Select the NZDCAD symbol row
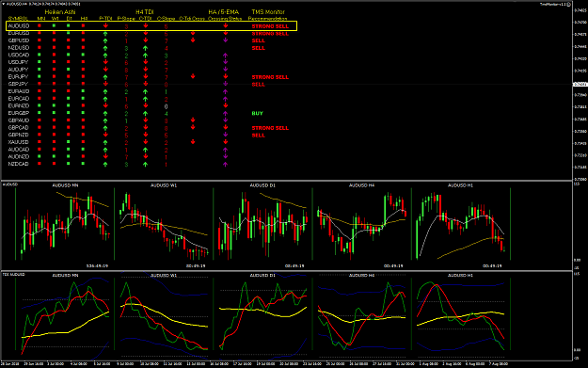This screenshot has width=588, height=368. [x=19, y=164]
